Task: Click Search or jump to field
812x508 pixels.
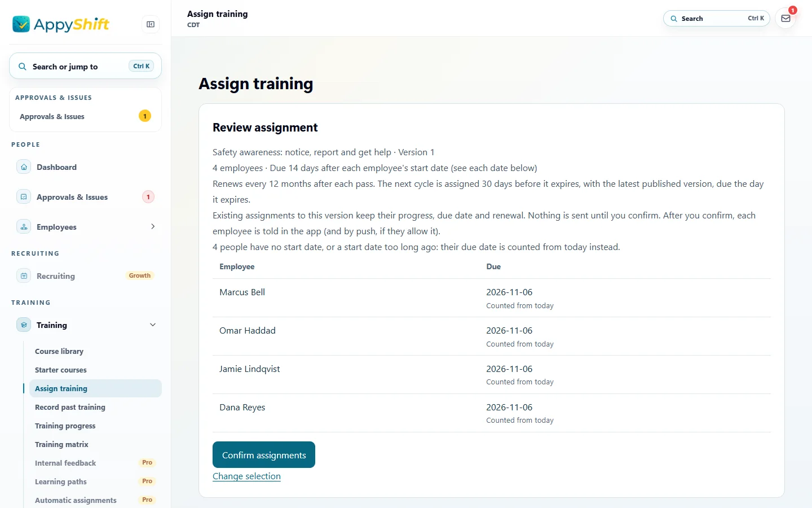Action: (x=85, y=67)
